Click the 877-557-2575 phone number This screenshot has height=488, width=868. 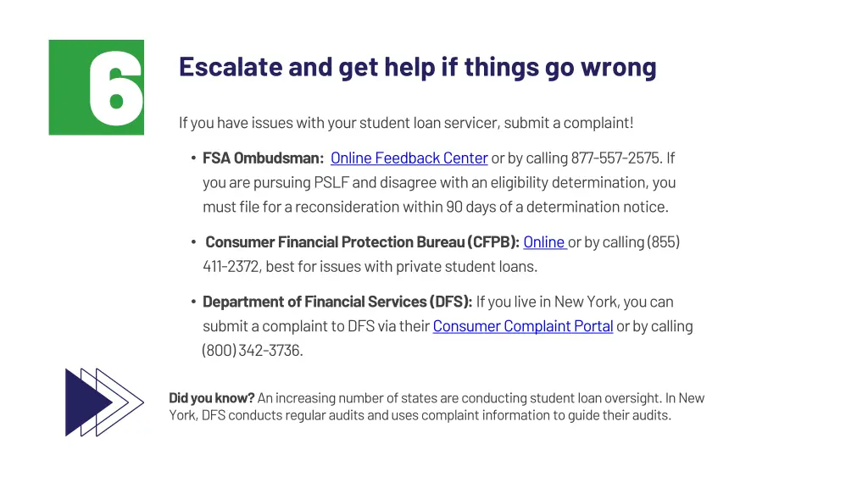click(x=615, y=158)
